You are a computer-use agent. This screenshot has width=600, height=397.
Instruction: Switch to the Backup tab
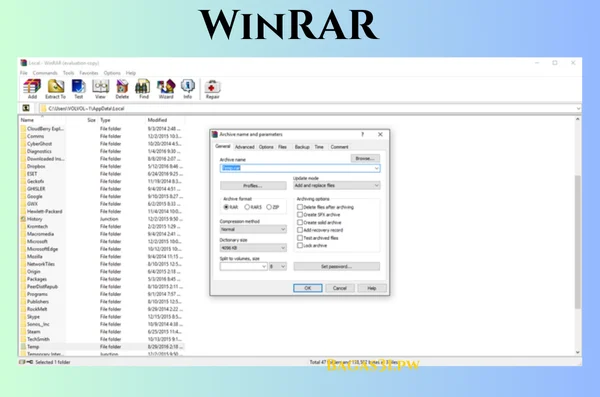pyautogui.click(x=302, y=147)
